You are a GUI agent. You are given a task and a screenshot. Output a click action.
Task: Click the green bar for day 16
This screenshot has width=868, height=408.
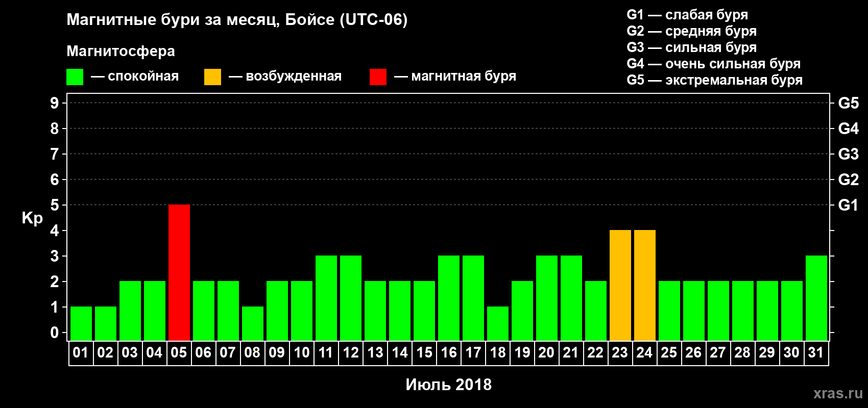click(x=449, y=298)
